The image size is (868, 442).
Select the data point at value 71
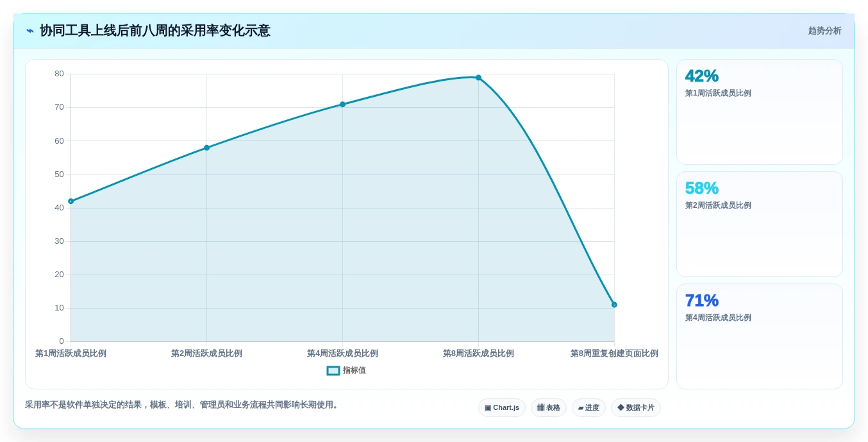click(x=342, y=104)
